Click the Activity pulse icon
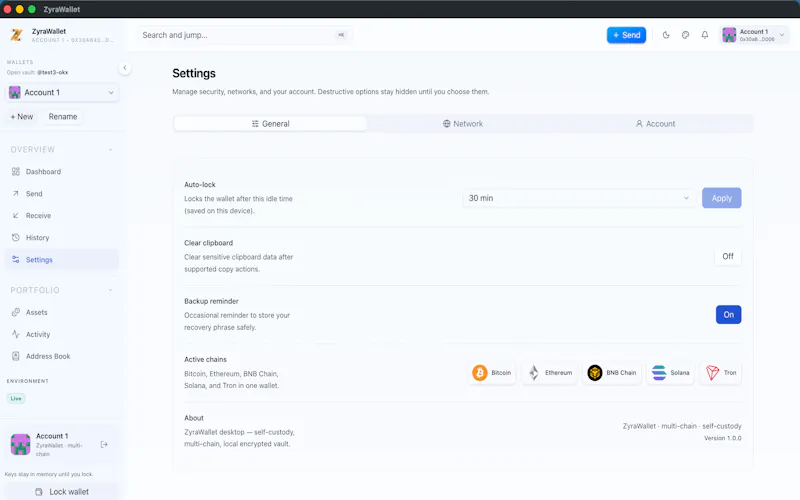 coord(16,334)
